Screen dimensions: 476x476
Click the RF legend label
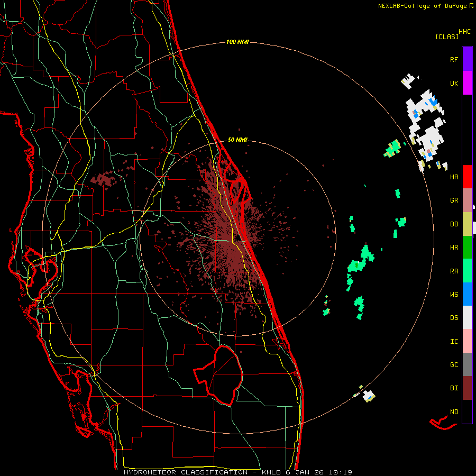[454, 59]
